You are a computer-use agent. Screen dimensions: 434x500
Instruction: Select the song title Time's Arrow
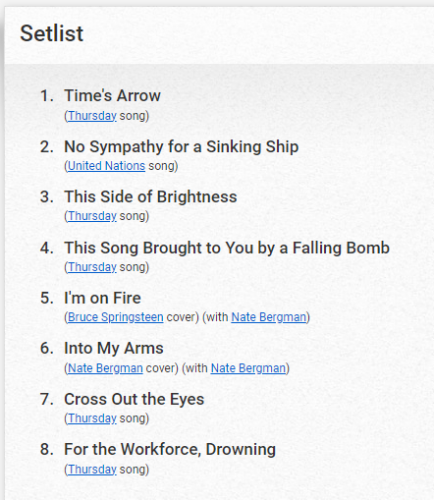(x=112, y=96)
